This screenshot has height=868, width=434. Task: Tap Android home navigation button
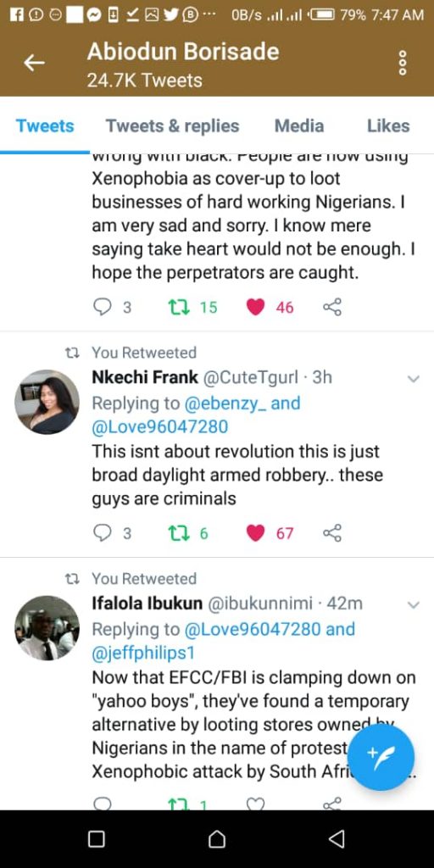(217, 839)
